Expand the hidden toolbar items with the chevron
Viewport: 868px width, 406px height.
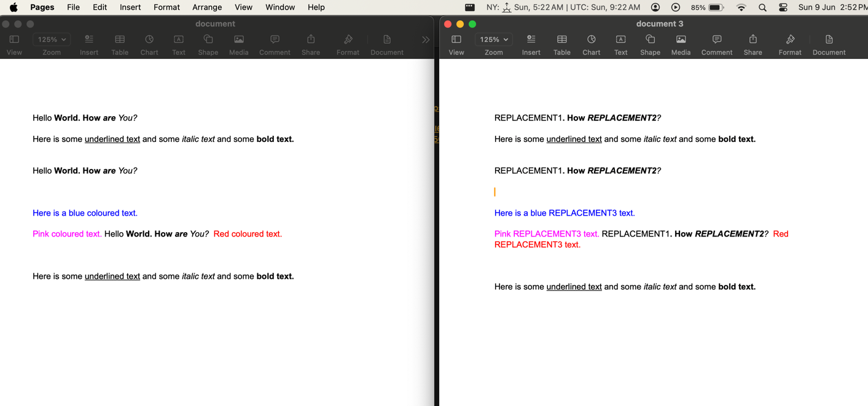click(x=426, y=39)
